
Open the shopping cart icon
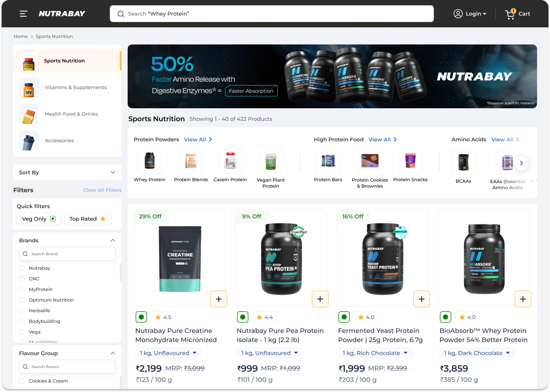510,14
